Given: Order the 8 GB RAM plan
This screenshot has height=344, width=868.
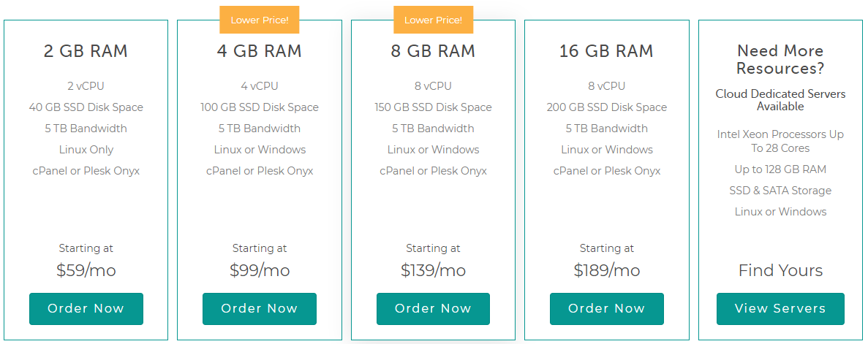Looking at the screenshot, I should 433,309.
